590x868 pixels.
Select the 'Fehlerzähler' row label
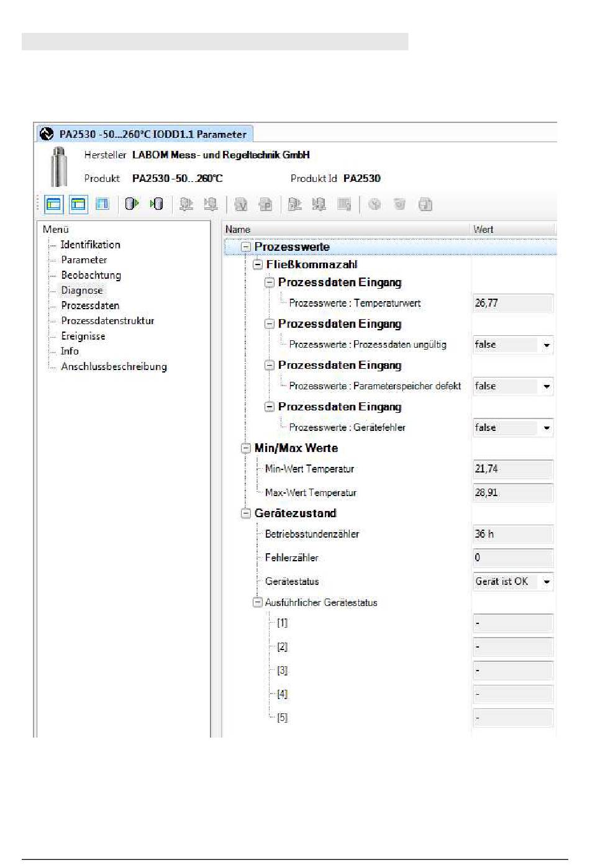(291, 558)
